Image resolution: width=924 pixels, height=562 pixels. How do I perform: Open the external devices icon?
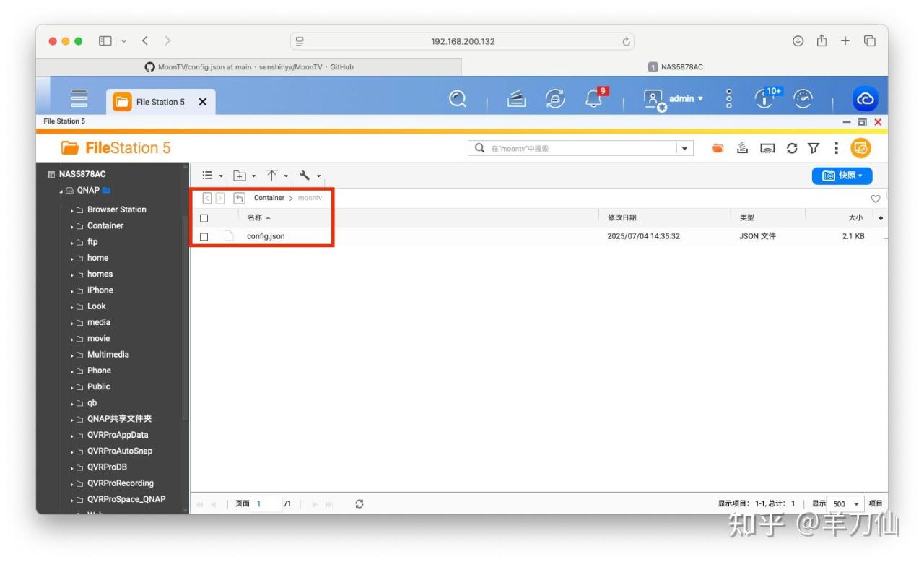pyautogui.click(x=554, y=99)
